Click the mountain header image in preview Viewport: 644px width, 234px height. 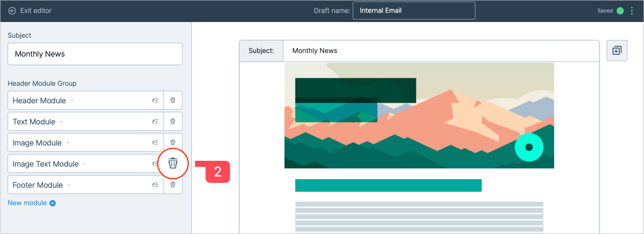419,115
